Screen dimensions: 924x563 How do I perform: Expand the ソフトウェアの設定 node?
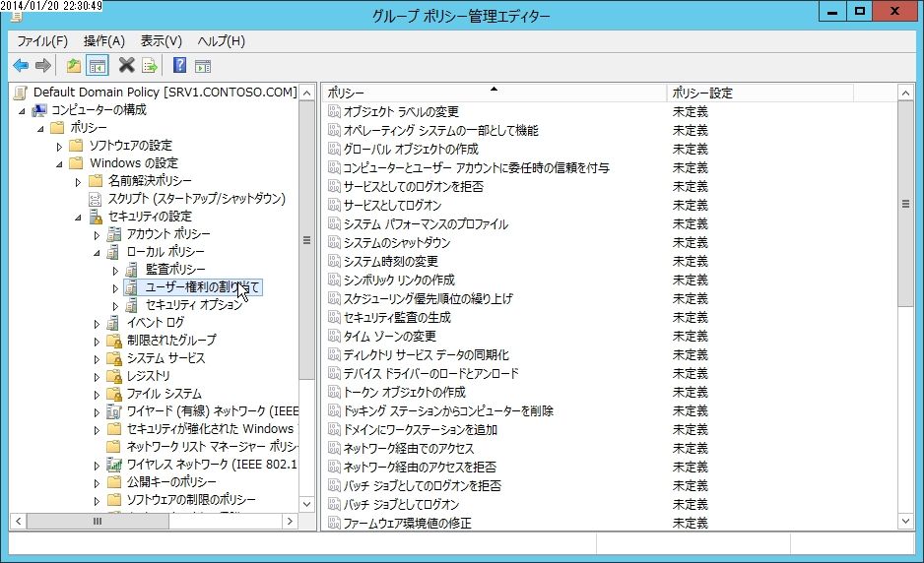point(59,146)
